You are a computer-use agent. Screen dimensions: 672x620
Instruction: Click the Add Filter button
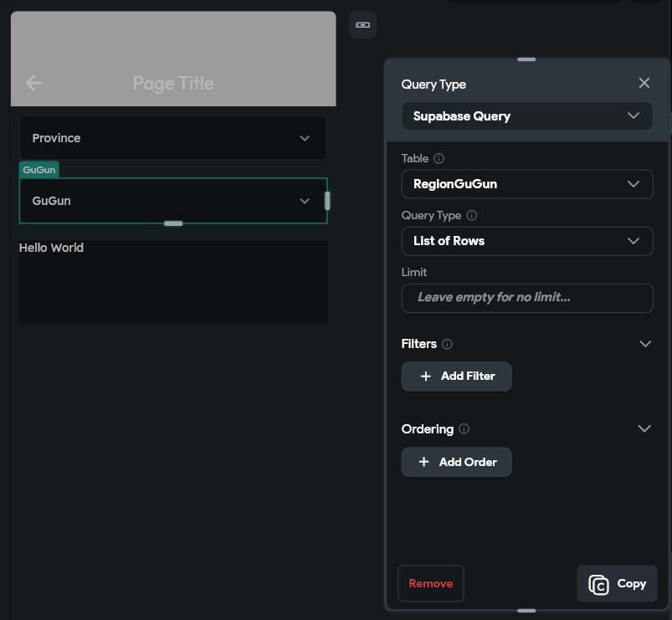pyautogui.click(x=456, y=377)
